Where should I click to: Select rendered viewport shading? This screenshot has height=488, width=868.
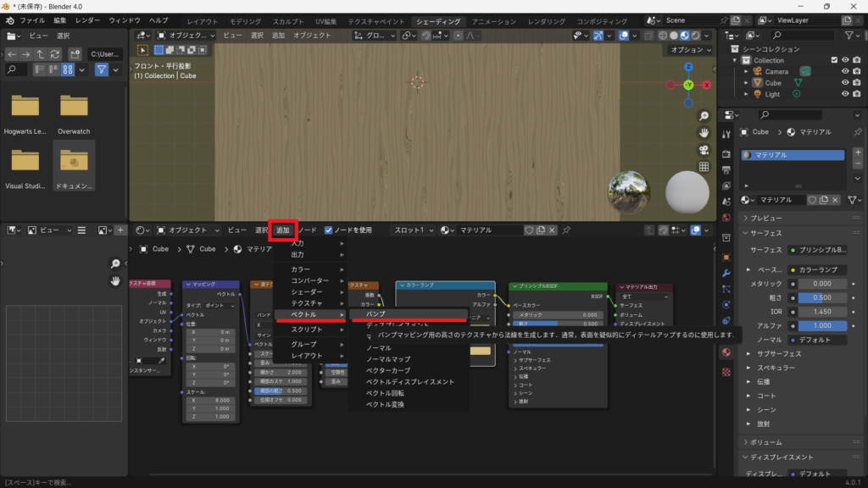(696, 36)
